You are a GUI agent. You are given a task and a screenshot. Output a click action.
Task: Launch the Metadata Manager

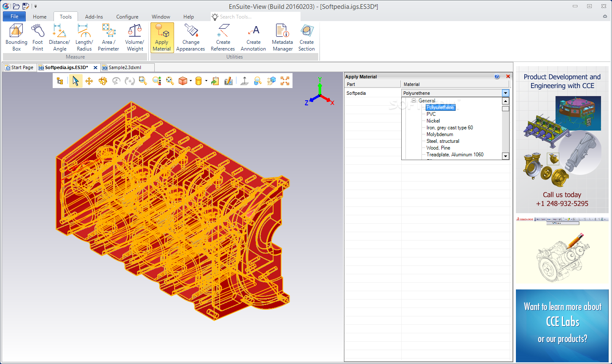[x=282, y=37]
